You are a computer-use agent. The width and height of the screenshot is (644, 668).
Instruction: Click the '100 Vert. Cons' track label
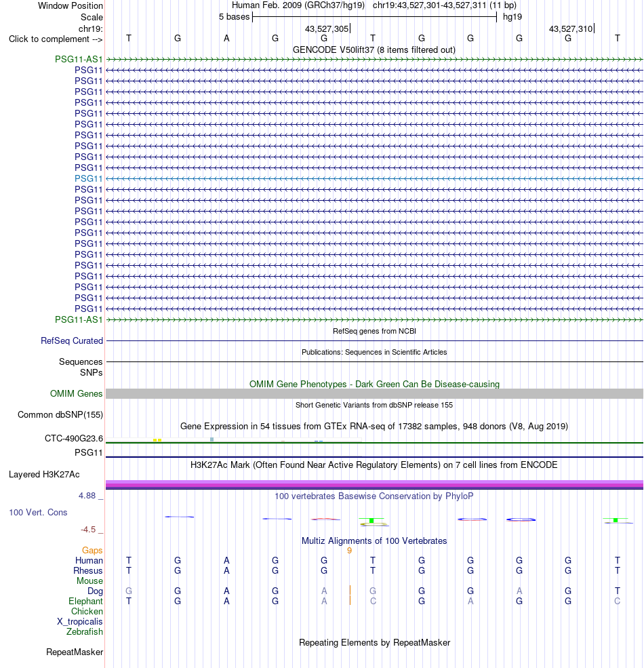tap(39, 513)
